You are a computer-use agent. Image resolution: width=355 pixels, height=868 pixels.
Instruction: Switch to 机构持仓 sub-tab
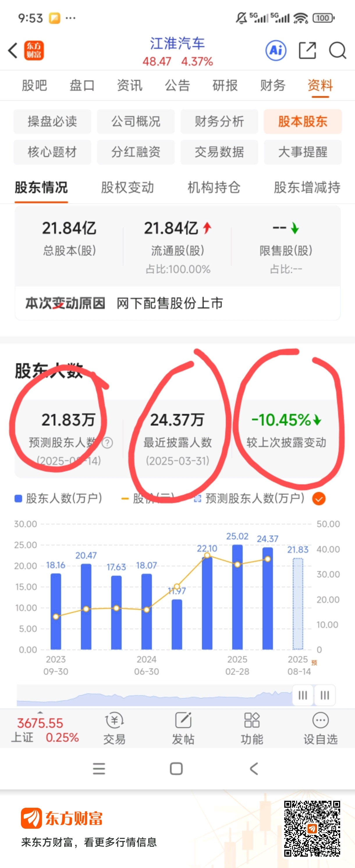pos(214,187)
